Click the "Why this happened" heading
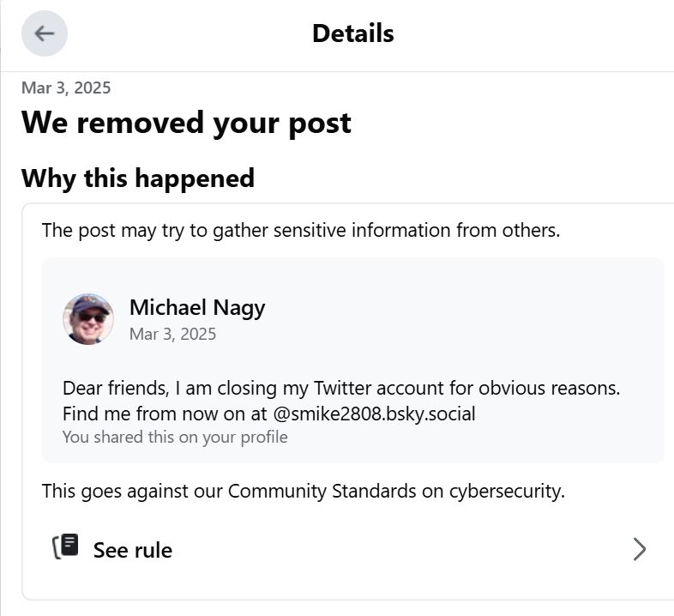 coord(138,178)
